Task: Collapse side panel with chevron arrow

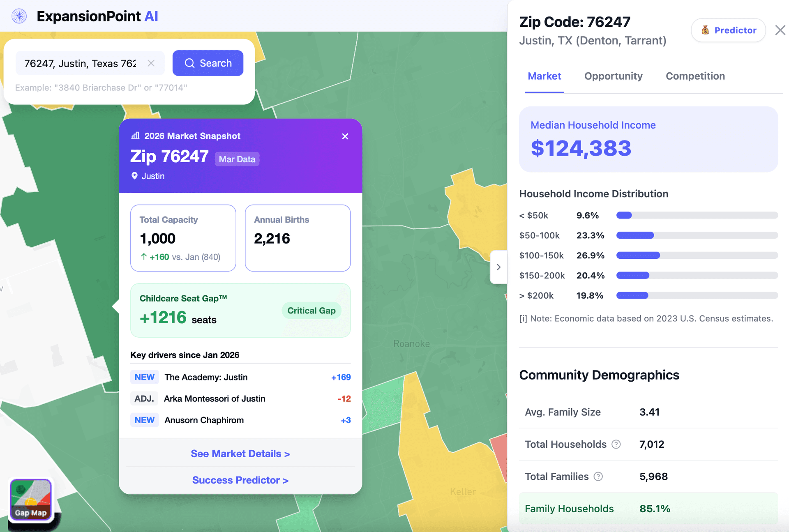Action: [x=498, y=267]
